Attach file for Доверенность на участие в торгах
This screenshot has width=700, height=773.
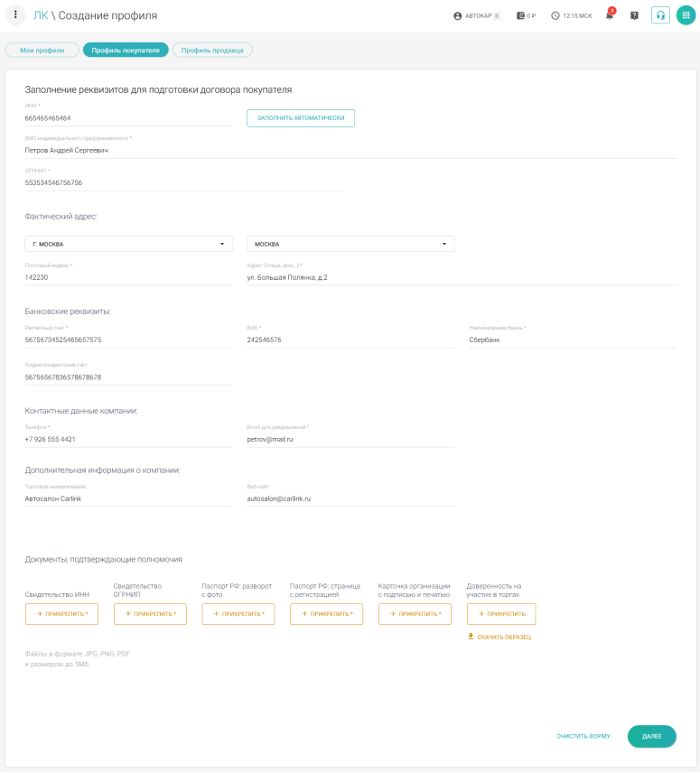(x=501, y=614)
